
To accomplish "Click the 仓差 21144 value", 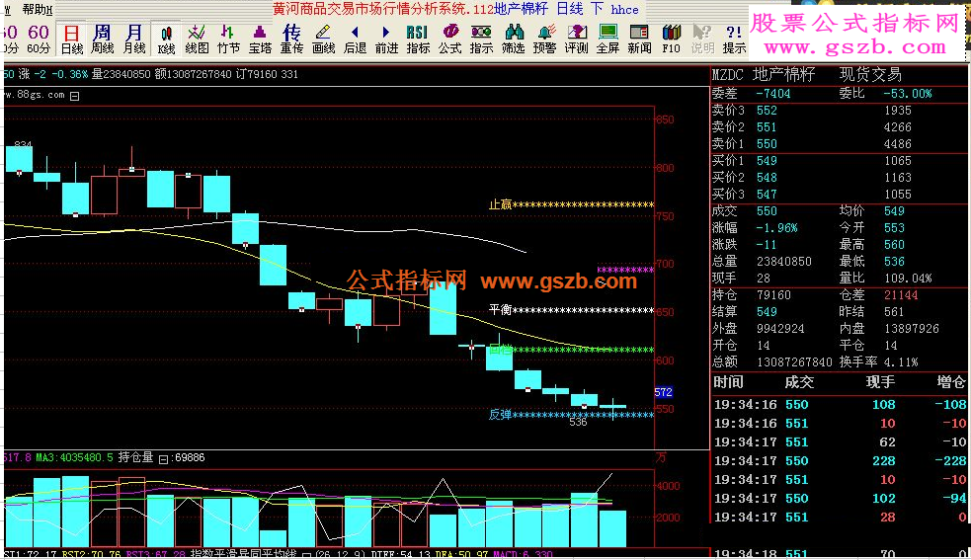I will coord(901,295).
